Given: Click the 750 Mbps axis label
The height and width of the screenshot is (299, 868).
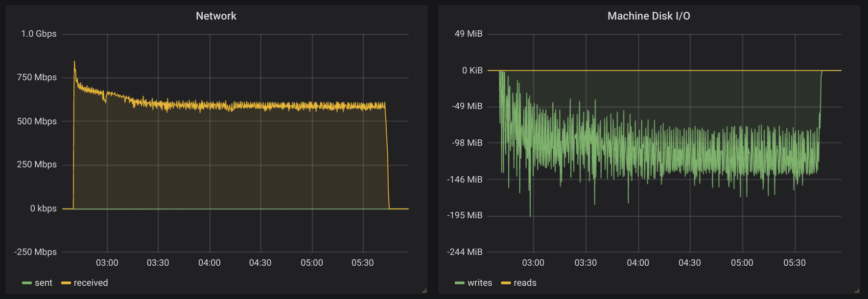Looking at the screenshot, I should [37, 77].
